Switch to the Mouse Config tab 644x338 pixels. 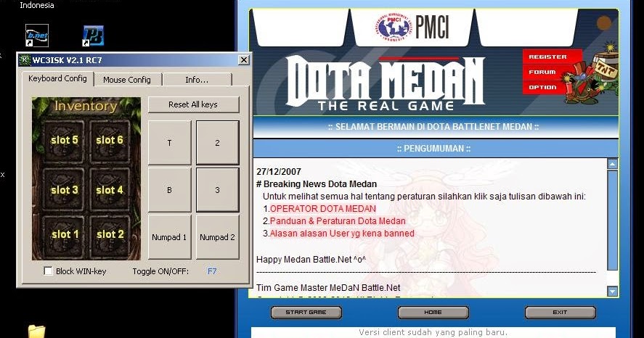[x=127, y=80]
